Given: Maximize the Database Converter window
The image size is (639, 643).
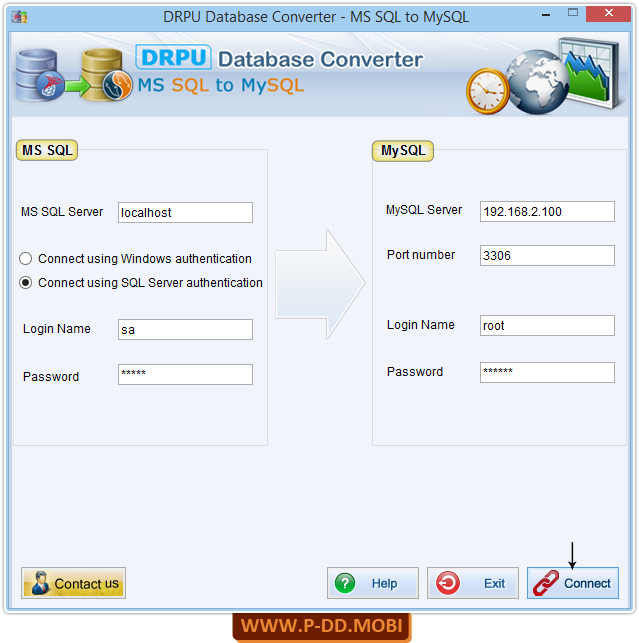Looking at the screenshot, I should [573, 13].
